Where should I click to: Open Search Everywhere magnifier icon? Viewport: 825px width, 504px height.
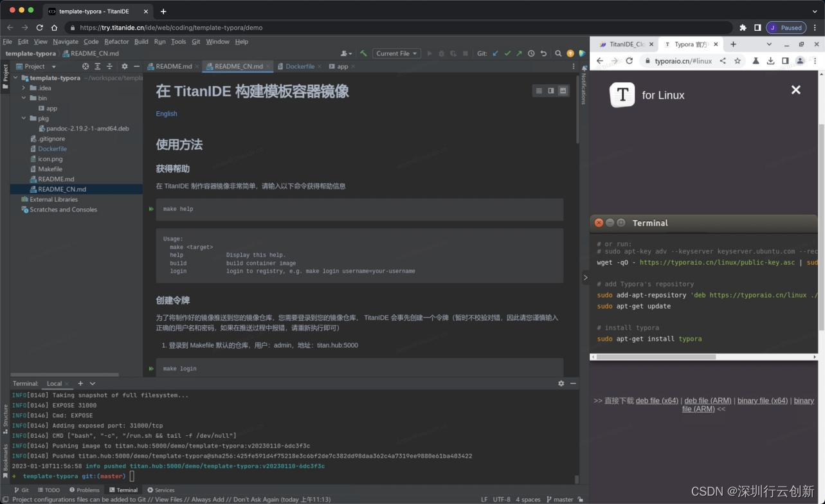tap(558, 53)
